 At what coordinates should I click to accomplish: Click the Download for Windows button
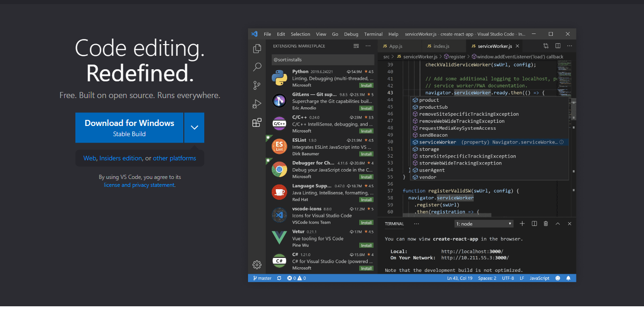(129, 127)
